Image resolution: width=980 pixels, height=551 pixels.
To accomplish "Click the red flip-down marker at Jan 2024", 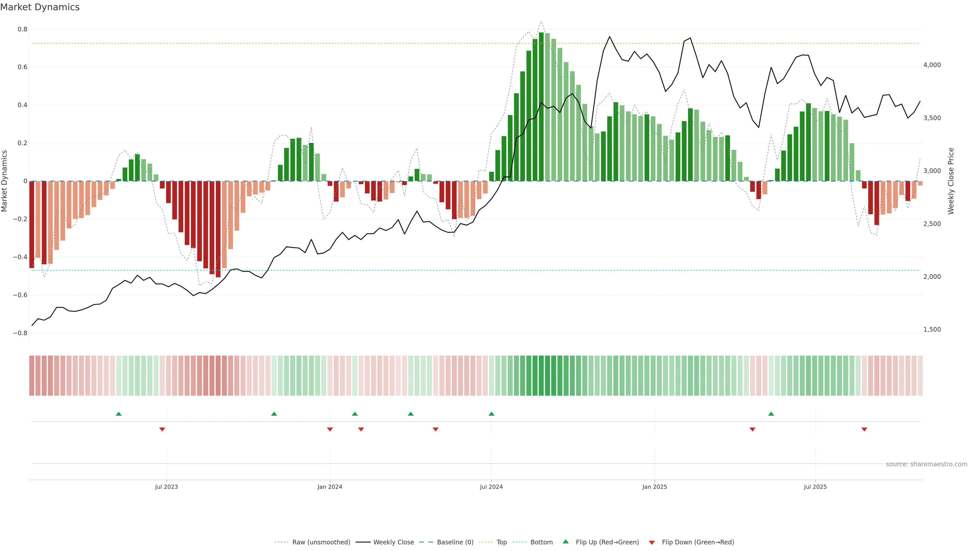I will point(330,429).
